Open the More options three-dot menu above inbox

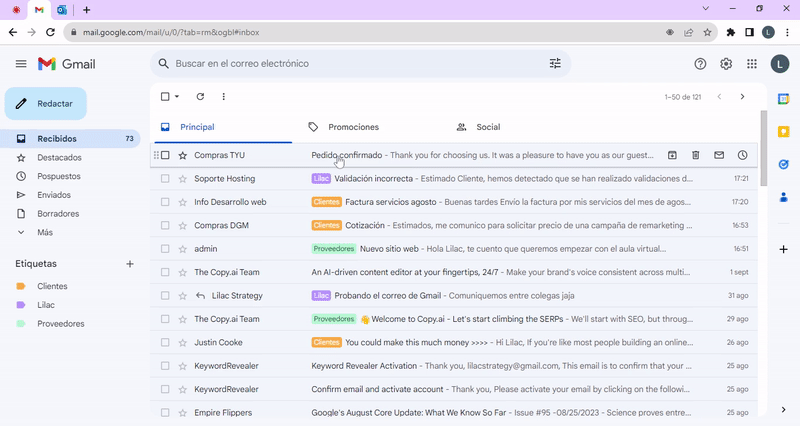(x=223, y=96)
